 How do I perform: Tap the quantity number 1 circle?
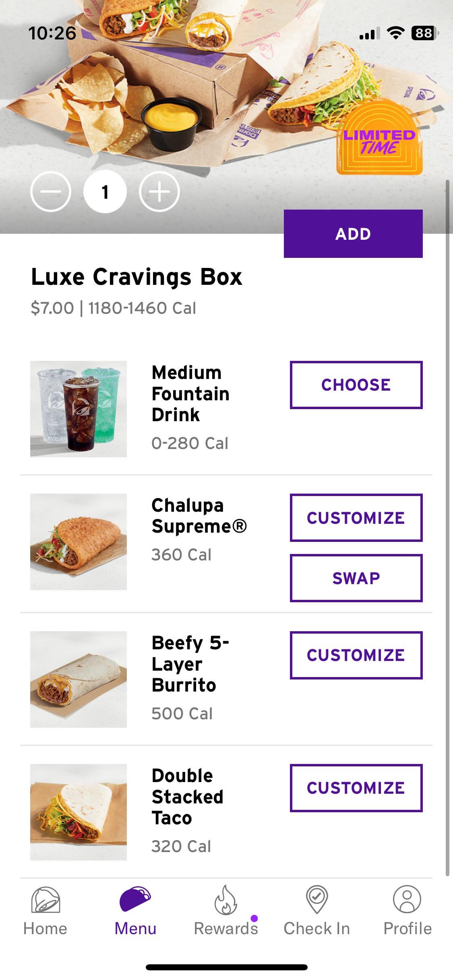pyautogui.click(x=105, y=191)
